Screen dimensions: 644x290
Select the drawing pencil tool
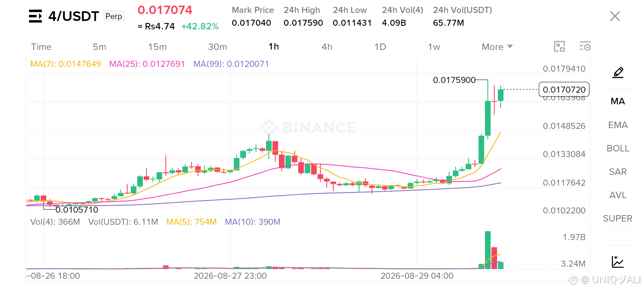tap(618, 72)
